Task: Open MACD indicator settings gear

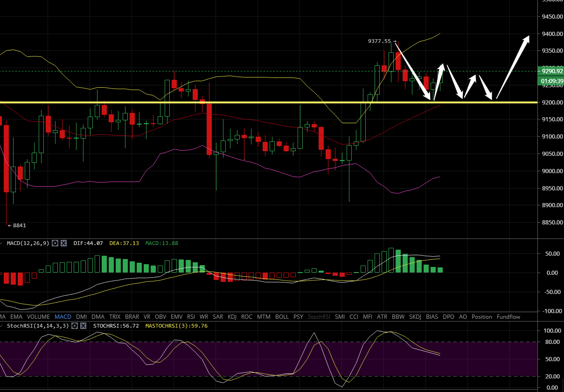Action: (55, 243)
